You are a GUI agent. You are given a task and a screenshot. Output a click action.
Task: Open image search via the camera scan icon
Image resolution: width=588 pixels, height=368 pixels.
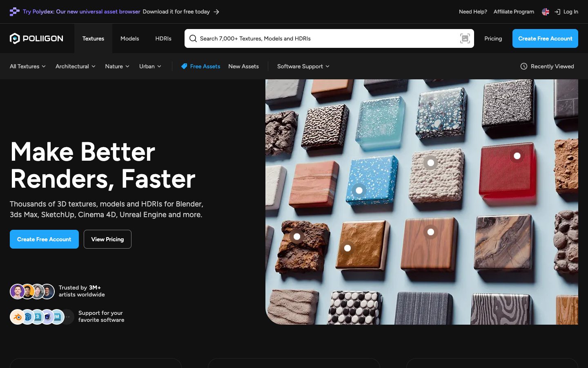(x=465, y=38)
